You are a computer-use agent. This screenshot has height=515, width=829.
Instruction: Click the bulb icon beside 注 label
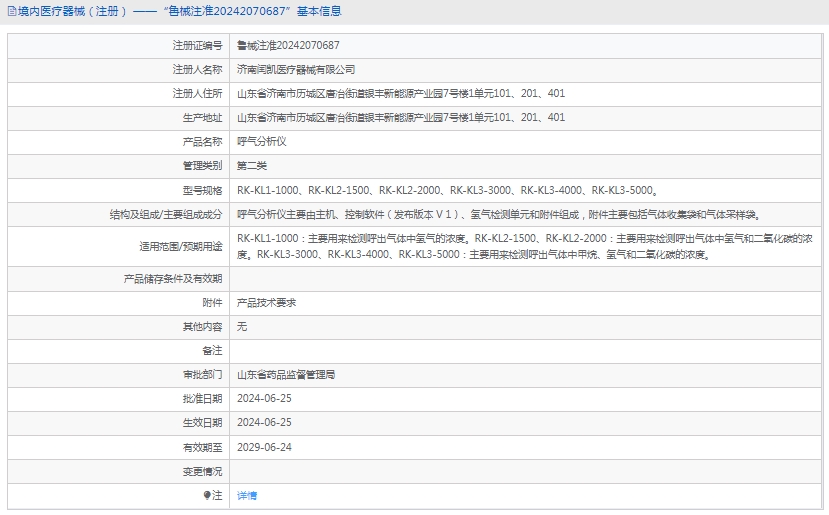(x=208, y=495)
